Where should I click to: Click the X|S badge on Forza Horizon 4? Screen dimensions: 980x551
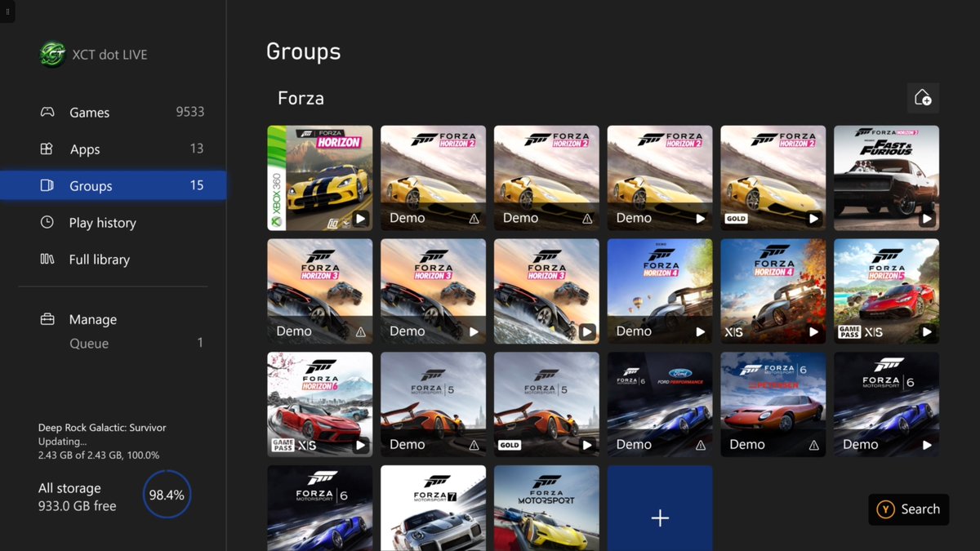coord(733,332)
